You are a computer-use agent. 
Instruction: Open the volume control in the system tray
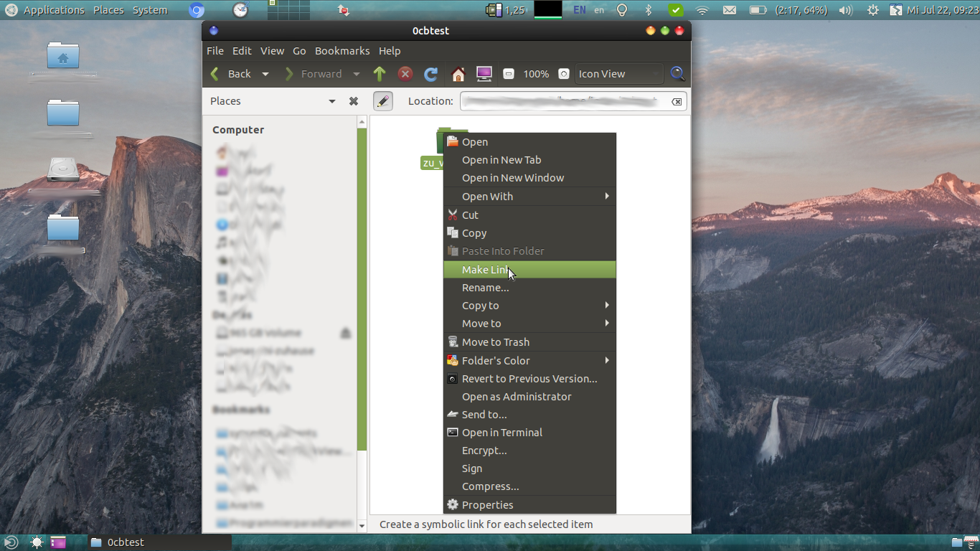[x=844, y=9]
